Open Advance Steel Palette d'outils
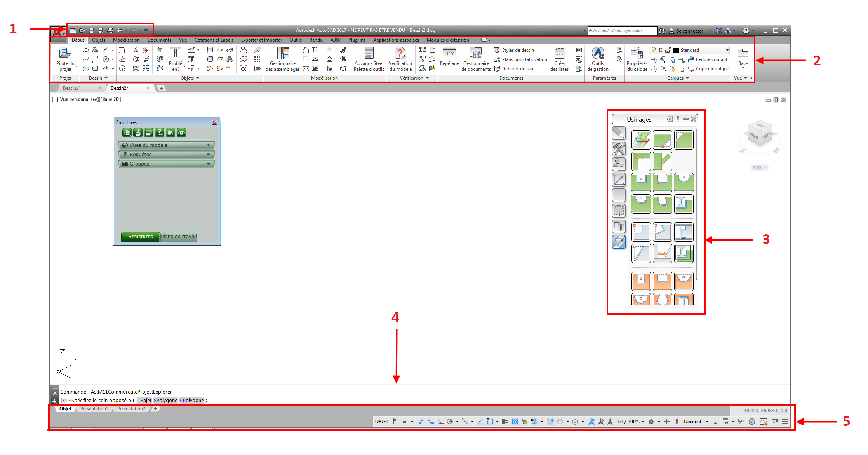Image resolution: width=868 pixels, height=455 pixels. coord(369,53)
